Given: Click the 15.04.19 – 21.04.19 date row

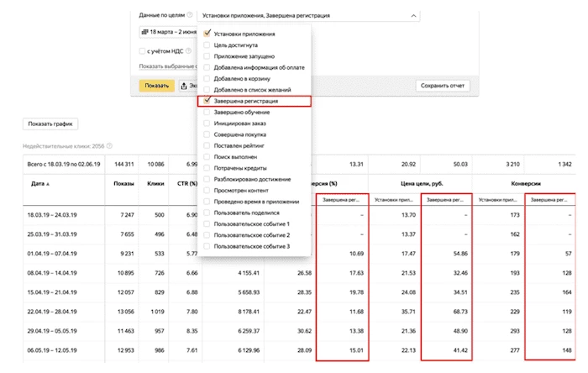Looking at the screenshot, I should tap(52, 292).
